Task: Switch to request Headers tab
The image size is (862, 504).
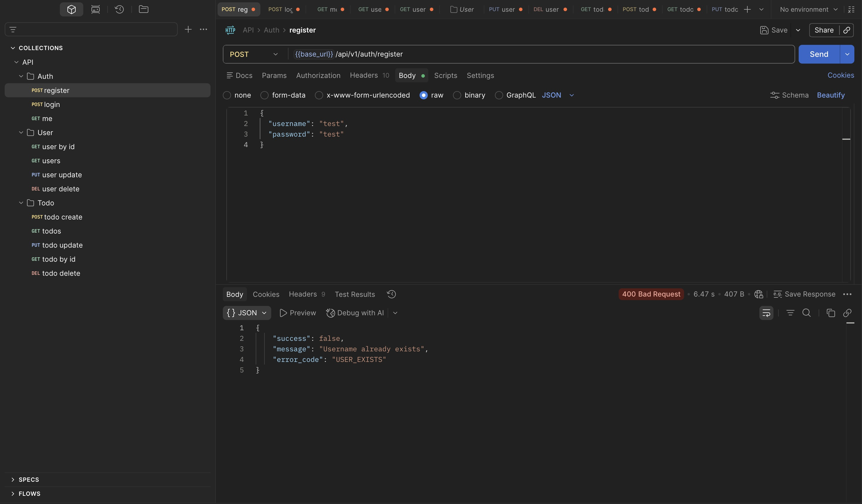Action: [x=369, y=75]
